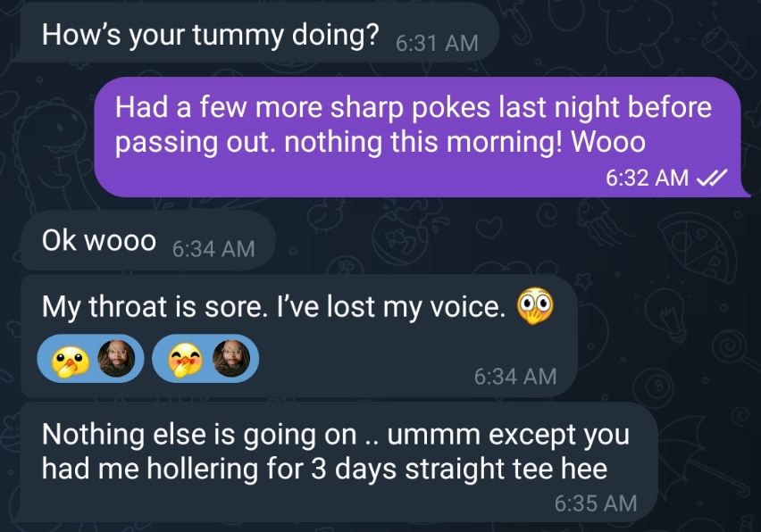
Task: Toggle the smiling hand-over-mouth reaction chip
Action: [205, 358]
